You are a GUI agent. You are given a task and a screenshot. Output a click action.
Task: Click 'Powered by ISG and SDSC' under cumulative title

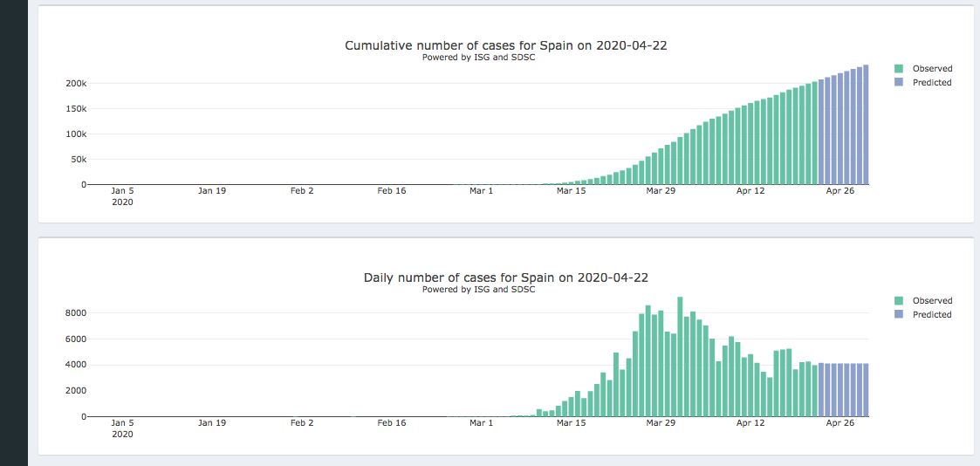point(478,58)
